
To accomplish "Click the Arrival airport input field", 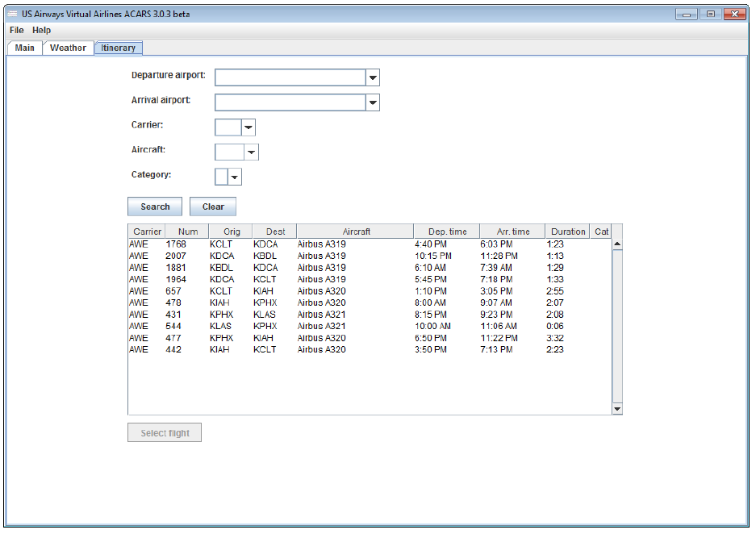I will pyautogui.click(x=290, y=102).
